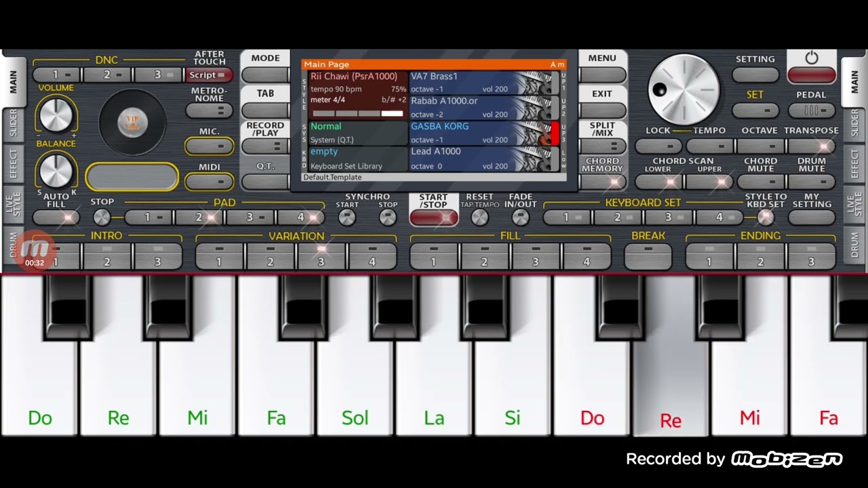
Task: Open the left SLIDER side tab
Action: (x=14, y=125)
